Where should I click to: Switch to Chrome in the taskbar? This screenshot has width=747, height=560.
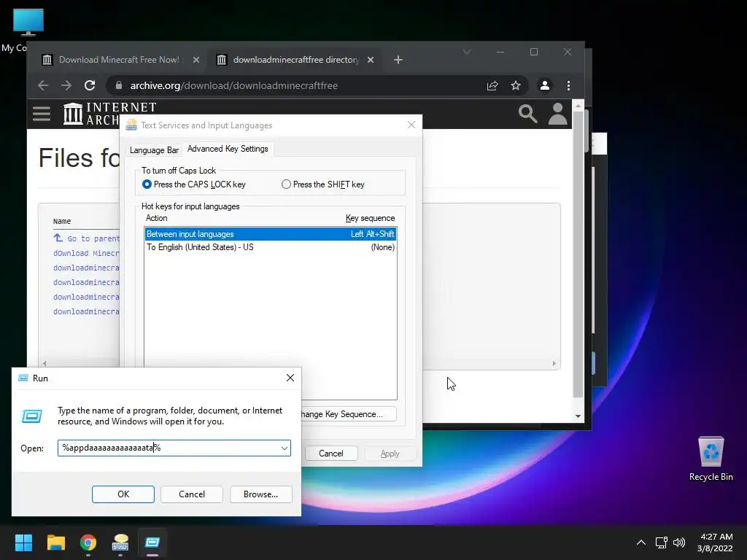88,542
